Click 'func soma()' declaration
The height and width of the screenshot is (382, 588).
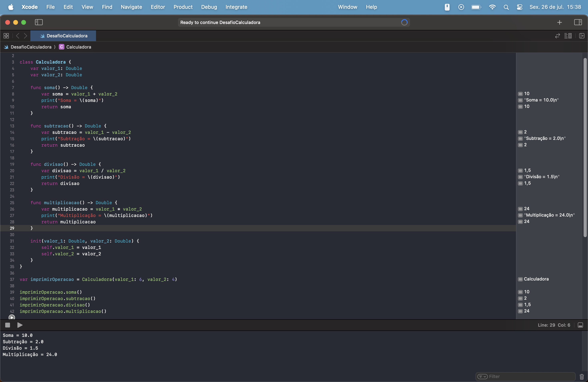pyautogui.click(x=62, y=88)
